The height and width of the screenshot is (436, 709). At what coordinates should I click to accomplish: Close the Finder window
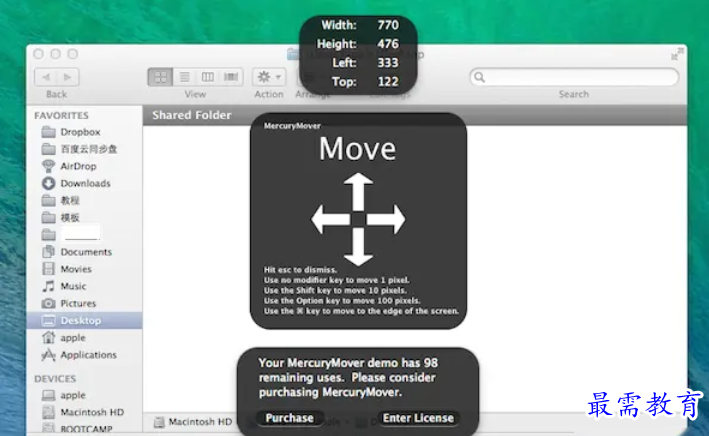pyautogui.click(x=39, y=54)
